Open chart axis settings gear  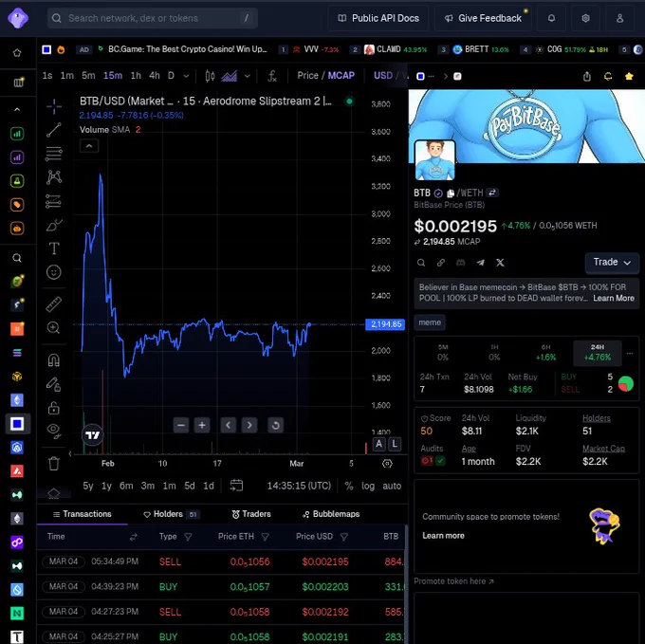coord(387,464)
